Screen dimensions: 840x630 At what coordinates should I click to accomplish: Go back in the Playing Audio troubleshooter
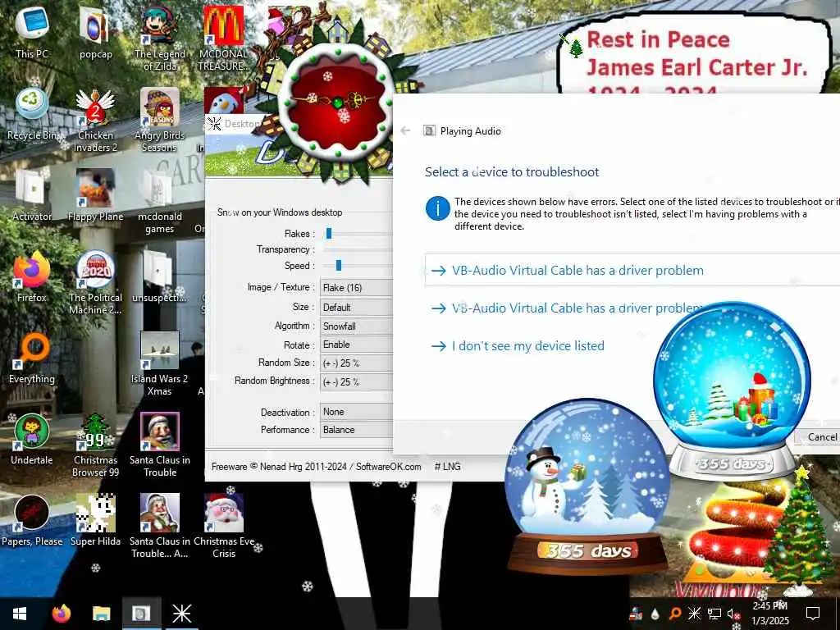405,130
